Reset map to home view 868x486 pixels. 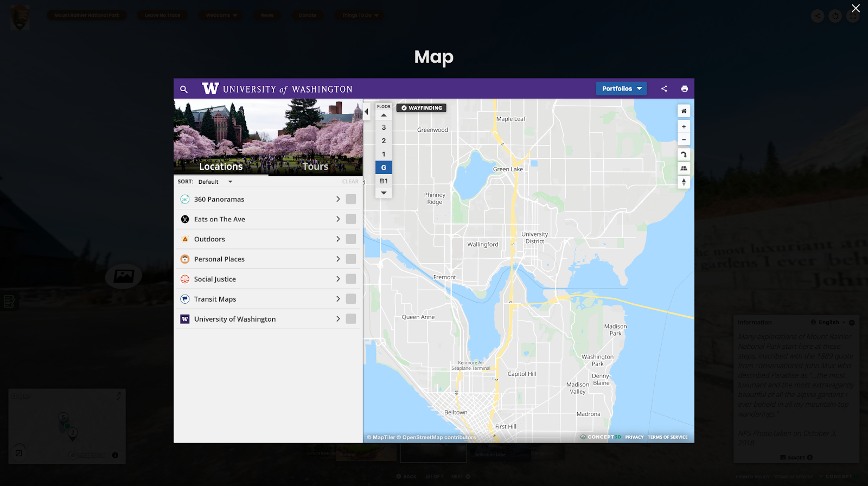tap(684, 111)
